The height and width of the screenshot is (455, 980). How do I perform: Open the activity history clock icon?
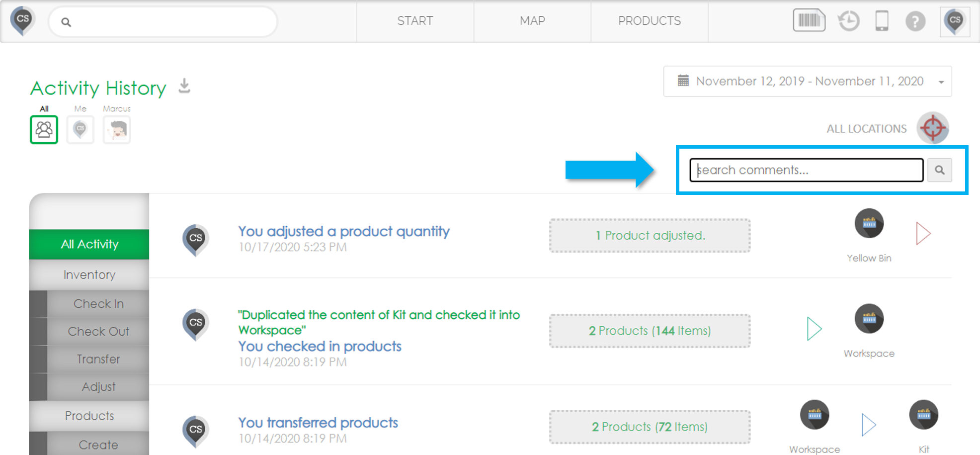click(x=849, y=21)
